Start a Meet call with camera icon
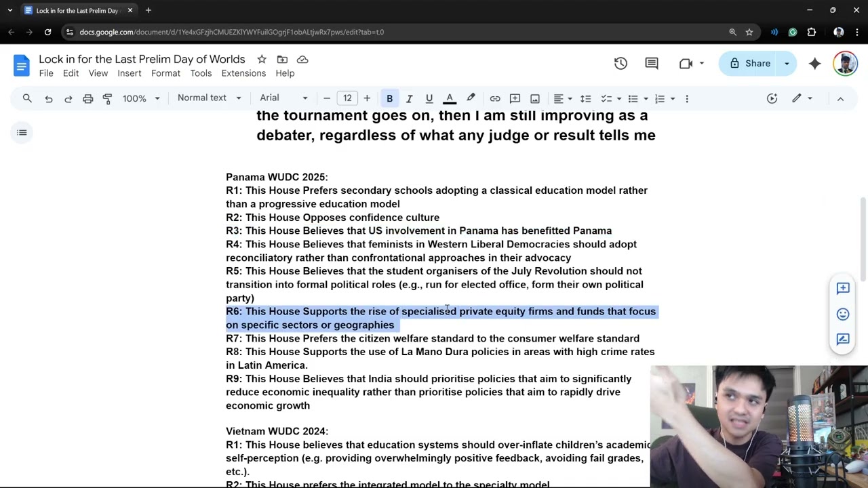868x488 pixels. (x=686, y=63)
